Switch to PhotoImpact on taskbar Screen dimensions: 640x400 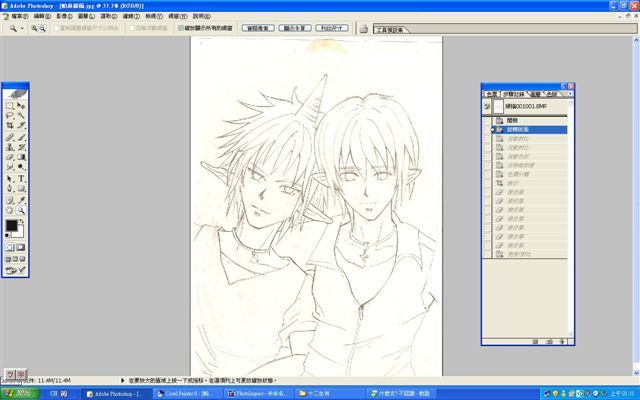[x=259, y=394]
